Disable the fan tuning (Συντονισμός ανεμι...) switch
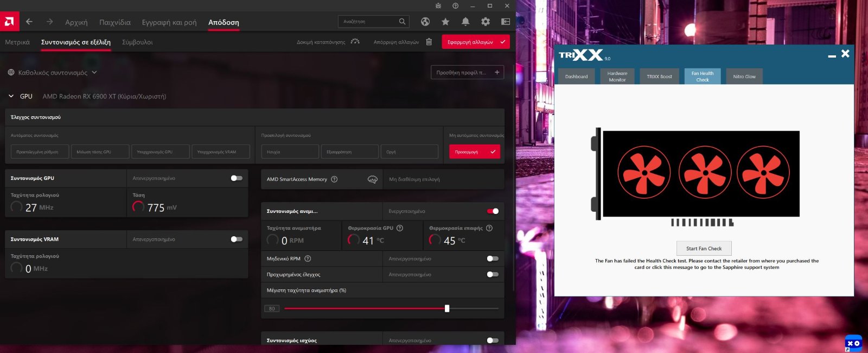This screenshot has width=868, height=353. pyautogui.click(x=493, y=211)
